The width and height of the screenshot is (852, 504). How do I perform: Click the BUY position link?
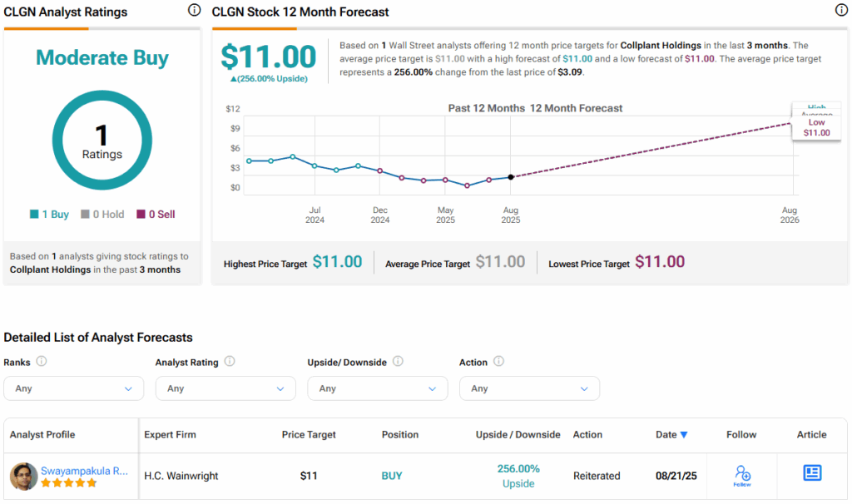[392, 476]
